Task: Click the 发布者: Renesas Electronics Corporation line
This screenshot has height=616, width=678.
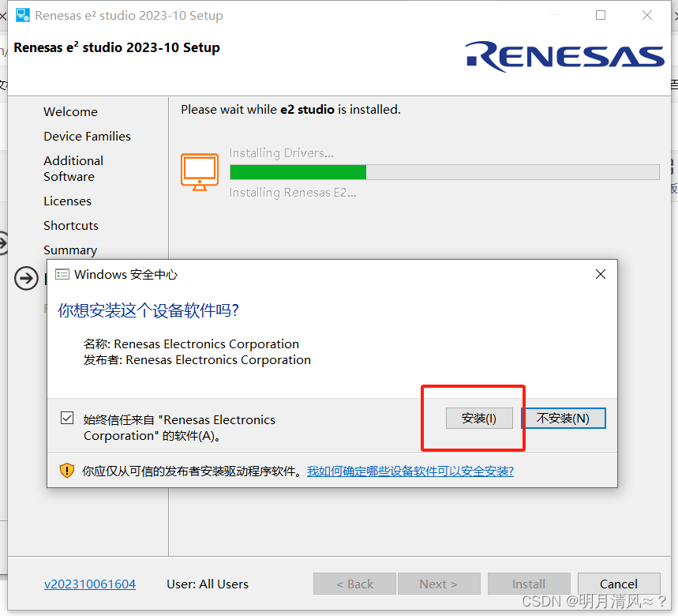Action: pos(197,360)
